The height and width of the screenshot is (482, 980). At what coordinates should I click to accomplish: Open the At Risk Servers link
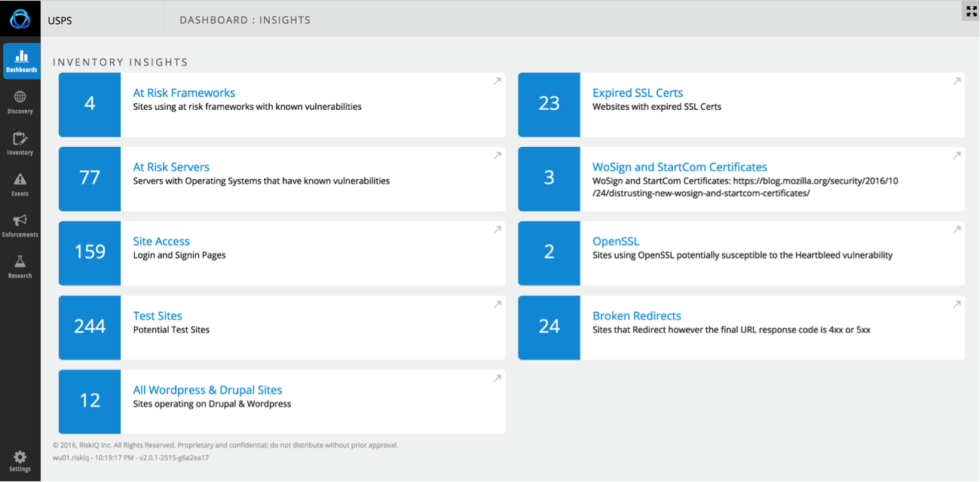[171, 167]
